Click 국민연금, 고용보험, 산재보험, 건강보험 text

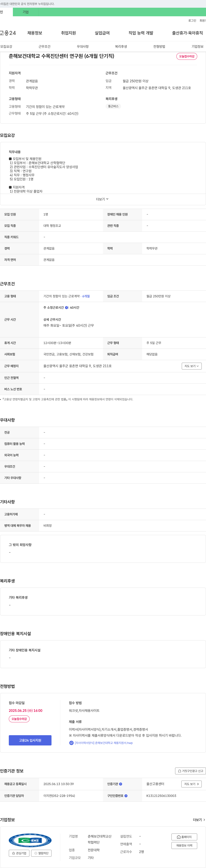coord(68,354)
